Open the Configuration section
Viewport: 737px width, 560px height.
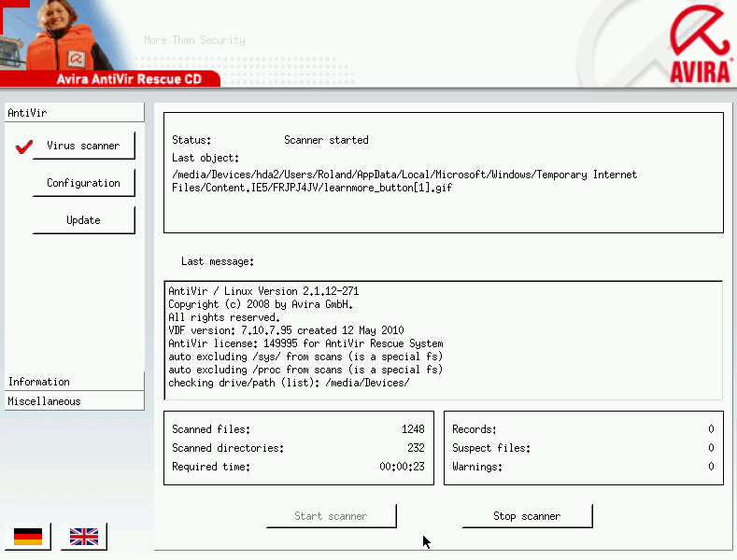[84, 183]
